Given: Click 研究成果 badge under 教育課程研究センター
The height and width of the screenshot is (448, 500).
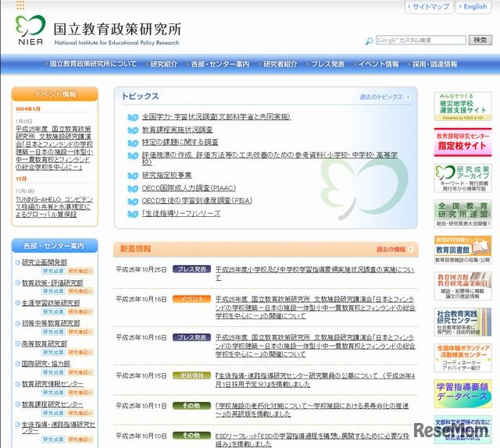Looking at the screenshot, I should [53, 414].
